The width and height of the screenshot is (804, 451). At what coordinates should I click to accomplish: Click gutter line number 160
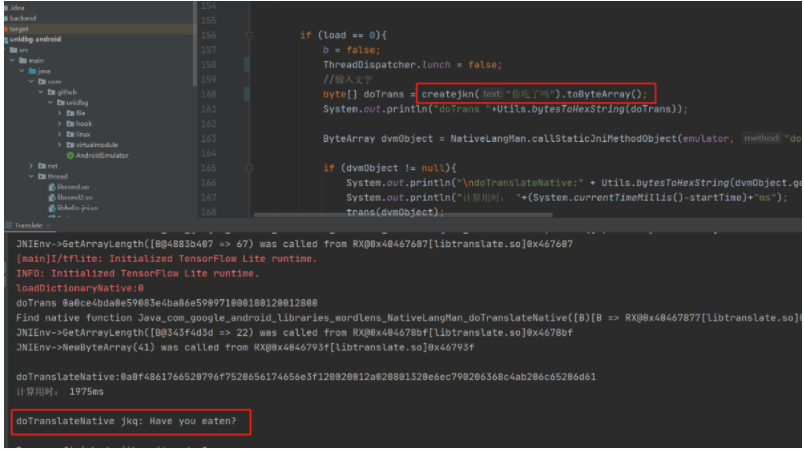(209, 94)
